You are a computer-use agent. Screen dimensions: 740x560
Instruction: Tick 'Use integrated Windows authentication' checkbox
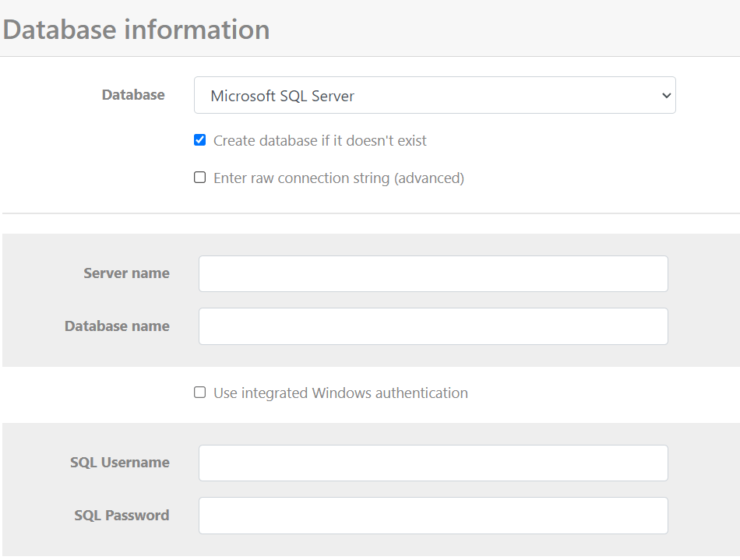200,393
